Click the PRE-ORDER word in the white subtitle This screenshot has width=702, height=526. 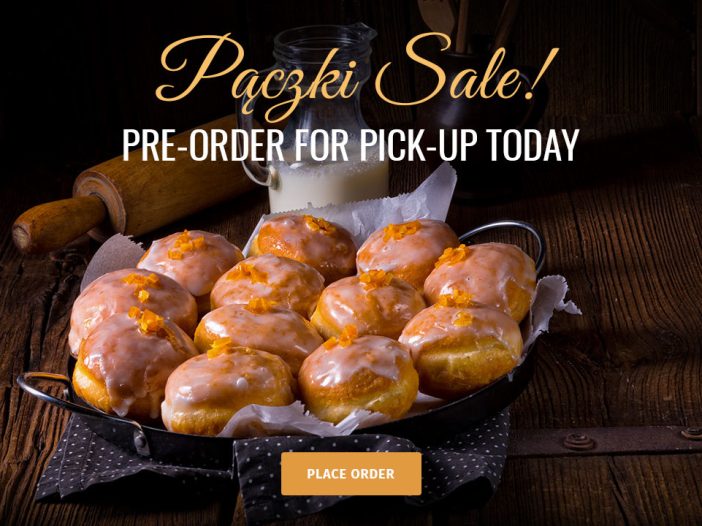pyautogui.click(x=203, y=145)
